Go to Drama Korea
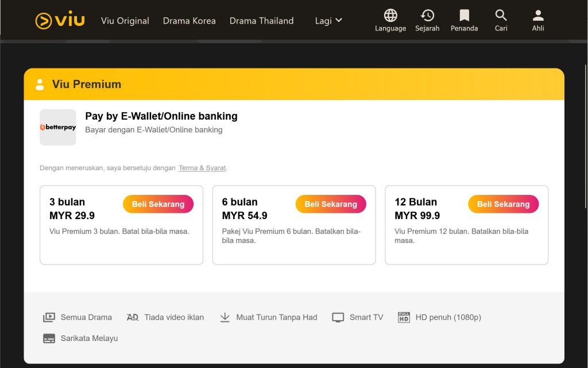The width and height of the screenshot is (588, 368). pyautogui.click(x=189, y=21)
